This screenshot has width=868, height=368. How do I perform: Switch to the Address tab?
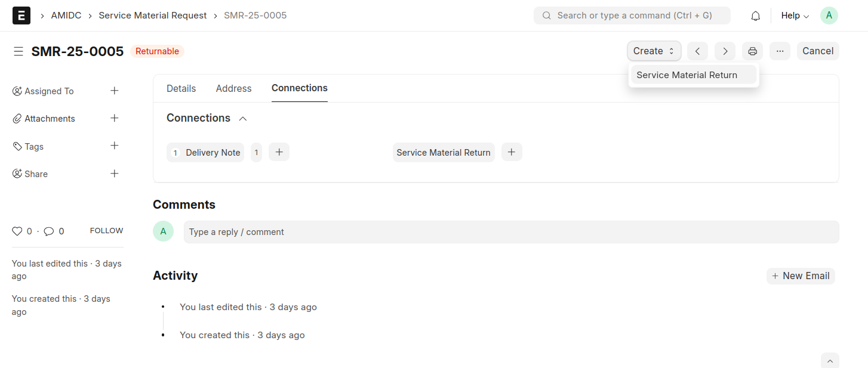(233, 88)
